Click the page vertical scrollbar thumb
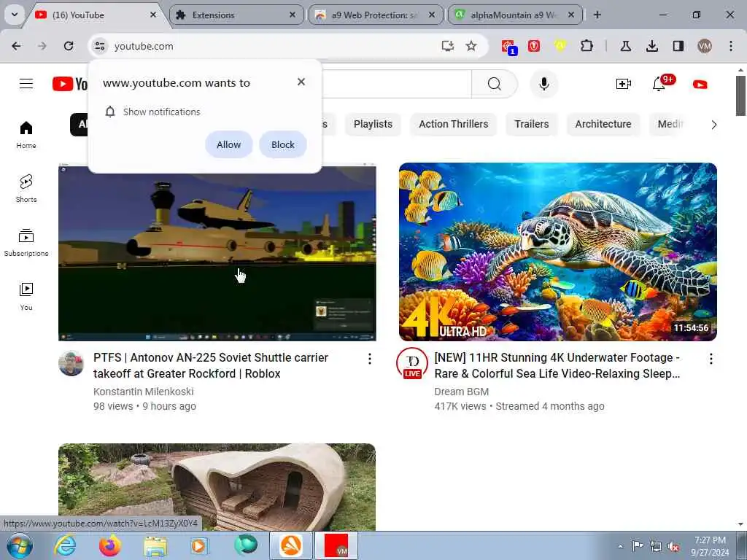The height and width of the screenshot is (560, 747). tap(740, 96)
